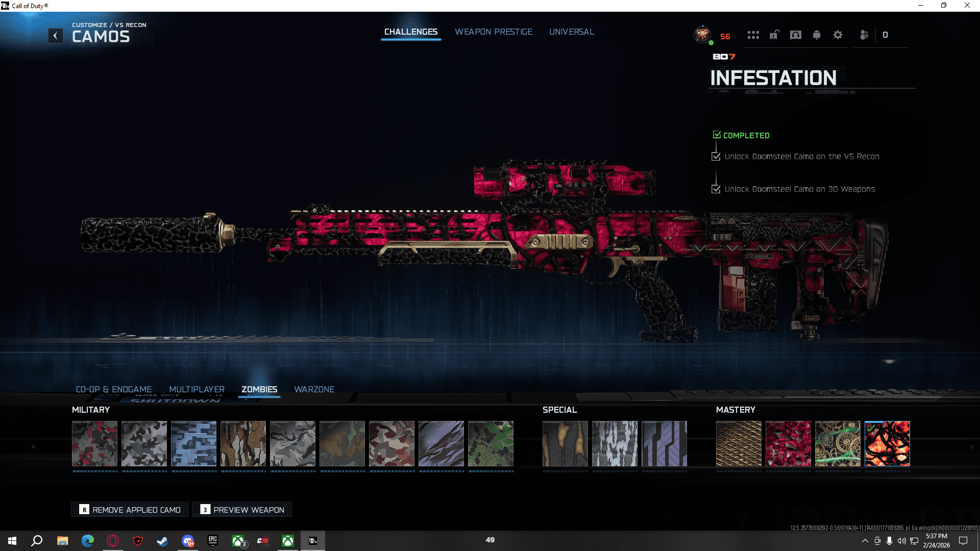Open the Warzone camo category tab
The height and width of the screenshot is (551, 980).
314,389
